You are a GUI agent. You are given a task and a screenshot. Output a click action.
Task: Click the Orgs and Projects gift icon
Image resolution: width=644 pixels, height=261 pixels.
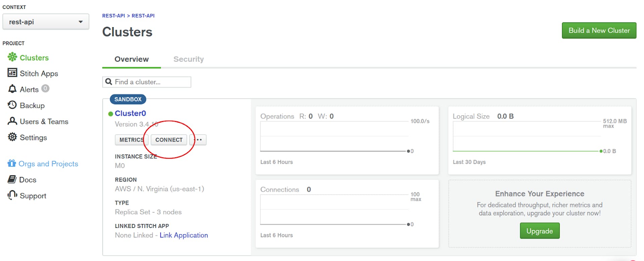(x=12, y=163)
